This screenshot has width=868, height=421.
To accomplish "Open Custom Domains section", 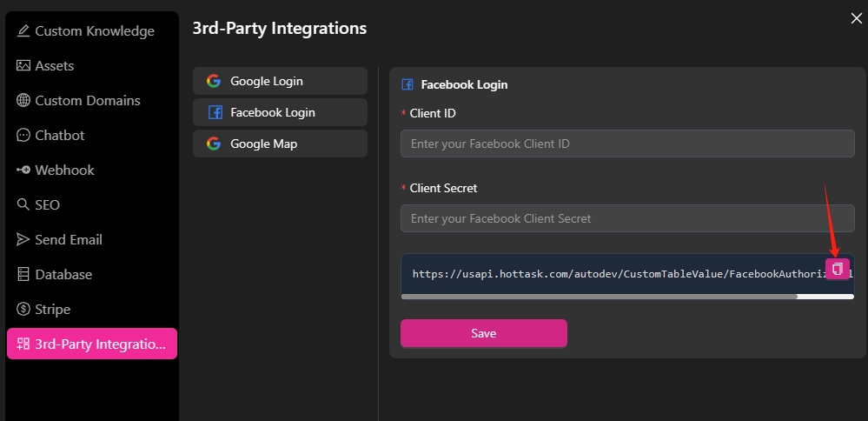I will [x=92, y=101].
